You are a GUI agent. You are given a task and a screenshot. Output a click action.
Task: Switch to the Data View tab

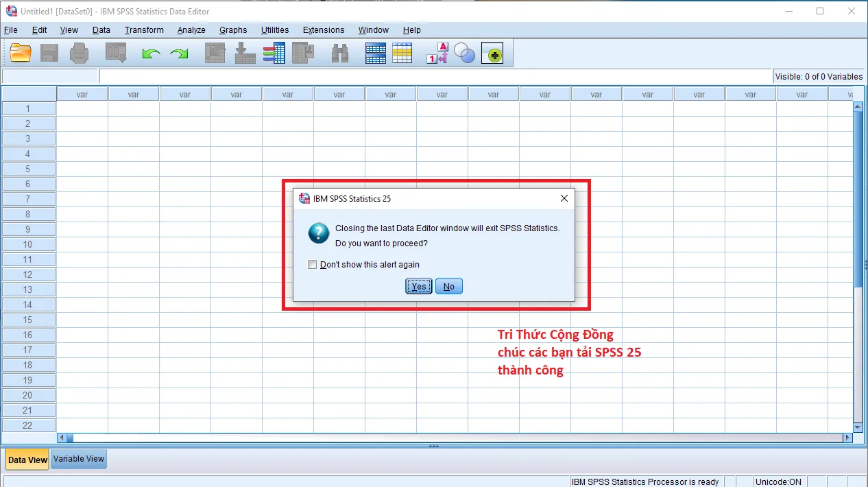tap(26, 459)
